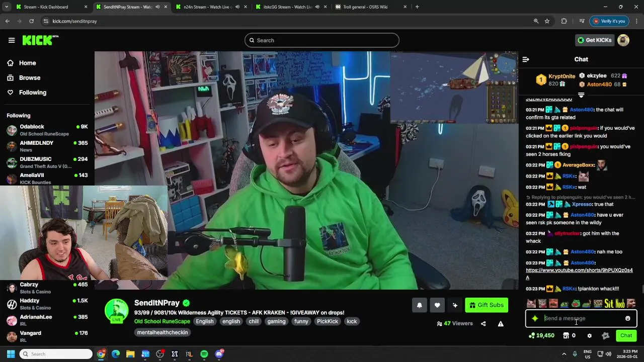Click the KICK logo

pos(40,40)
